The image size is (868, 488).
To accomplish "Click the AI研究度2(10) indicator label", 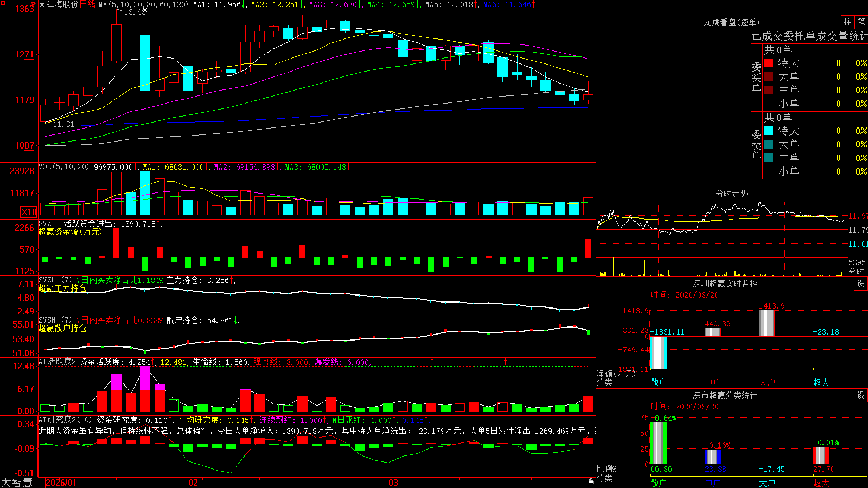I will [x=65, y=420].
